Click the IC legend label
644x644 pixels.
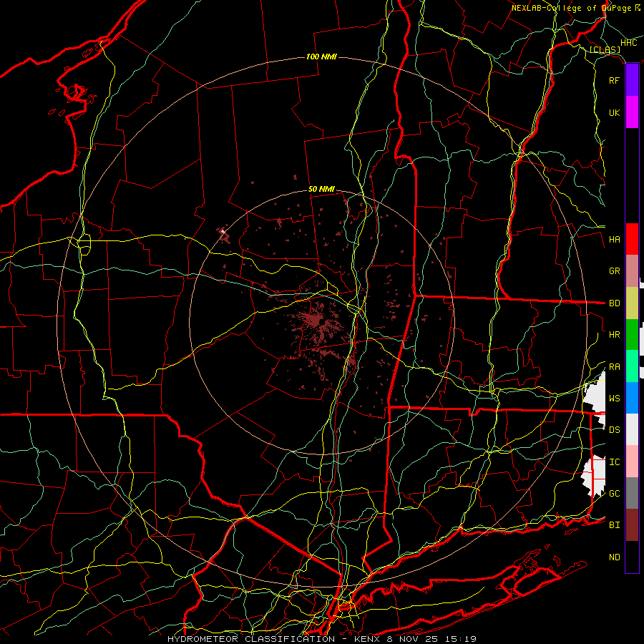614,462
